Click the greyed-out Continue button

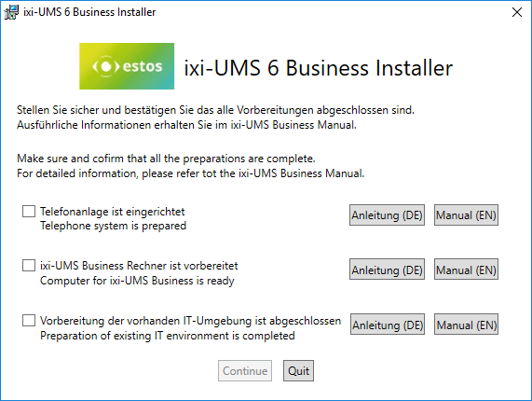tap(245, 371)
